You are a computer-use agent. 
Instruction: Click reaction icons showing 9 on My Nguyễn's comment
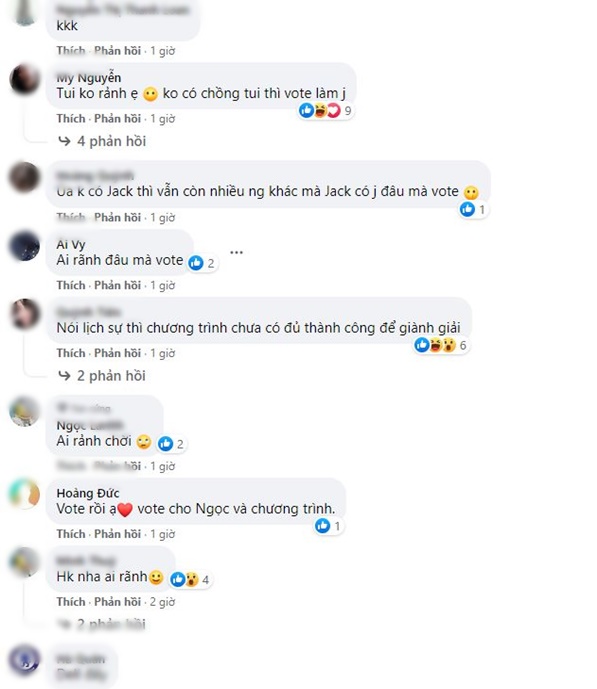pos(326,110)
